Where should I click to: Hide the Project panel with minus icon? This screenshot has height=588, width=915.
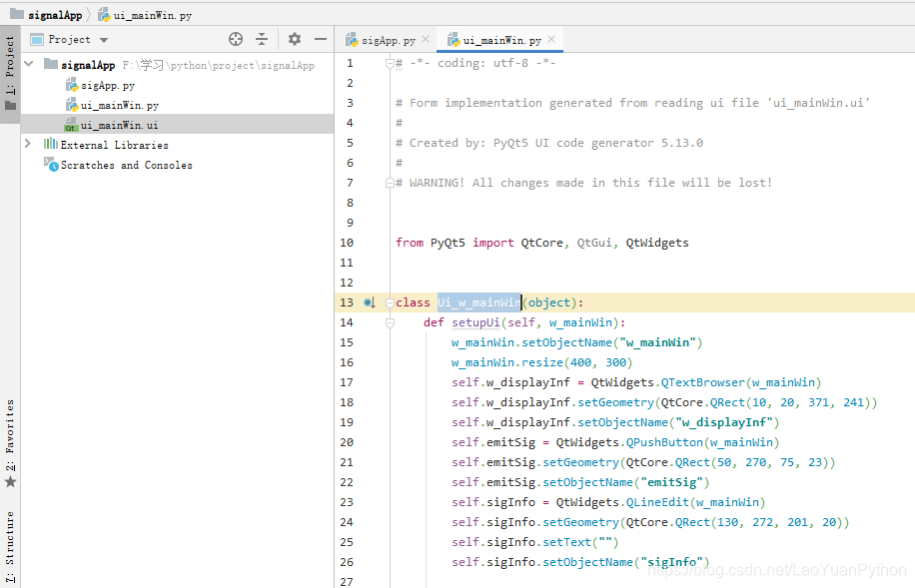click(x=321, y=39)
